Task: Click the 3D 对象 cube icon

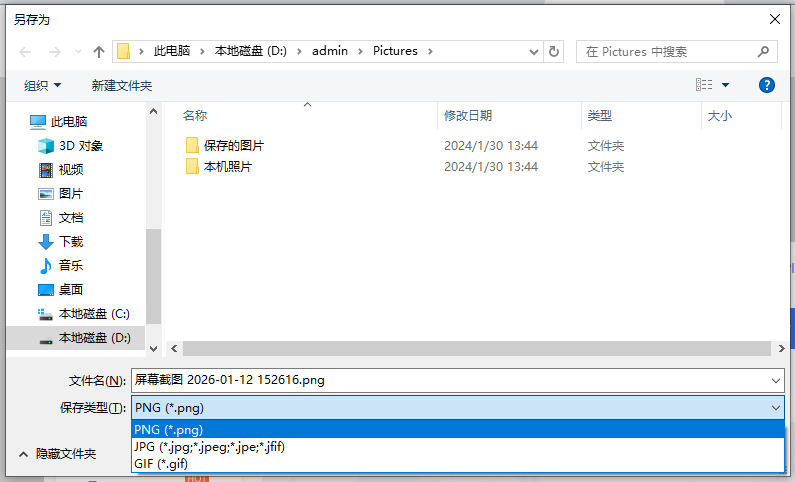Action: (46, 146)
